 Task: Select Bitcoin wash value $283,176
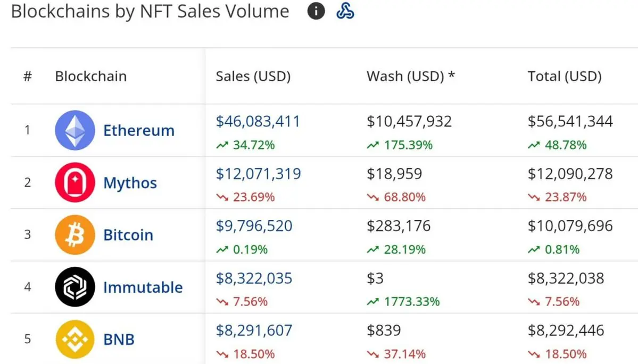click(x=399, y=226)
